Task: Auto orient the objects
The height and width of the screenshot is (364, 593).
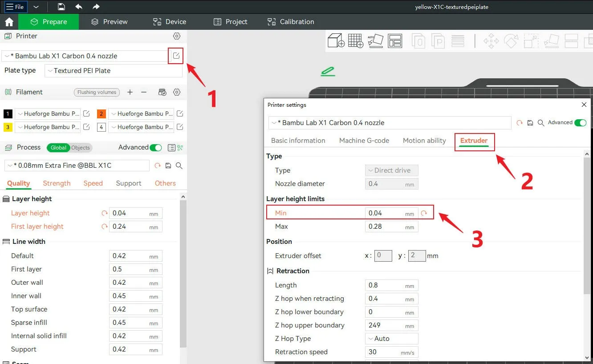Action: pos(375,40)
